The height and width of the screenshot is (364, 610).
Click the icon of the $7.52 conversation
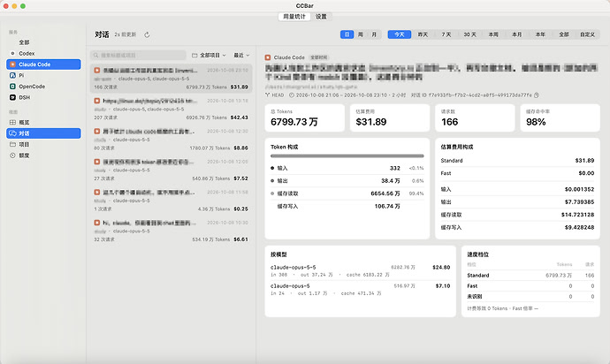click(97, 162)
